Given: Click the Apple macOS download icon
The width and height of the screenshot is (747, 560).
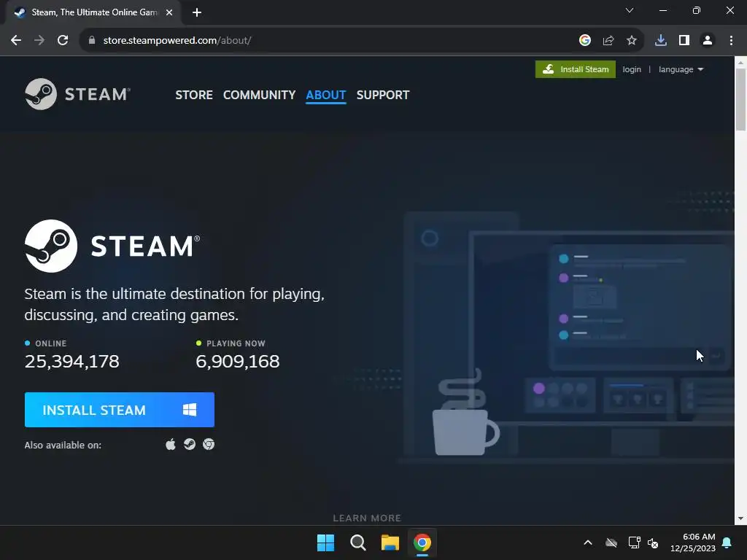Looking at the screenshot, I should tap(171, 444).
